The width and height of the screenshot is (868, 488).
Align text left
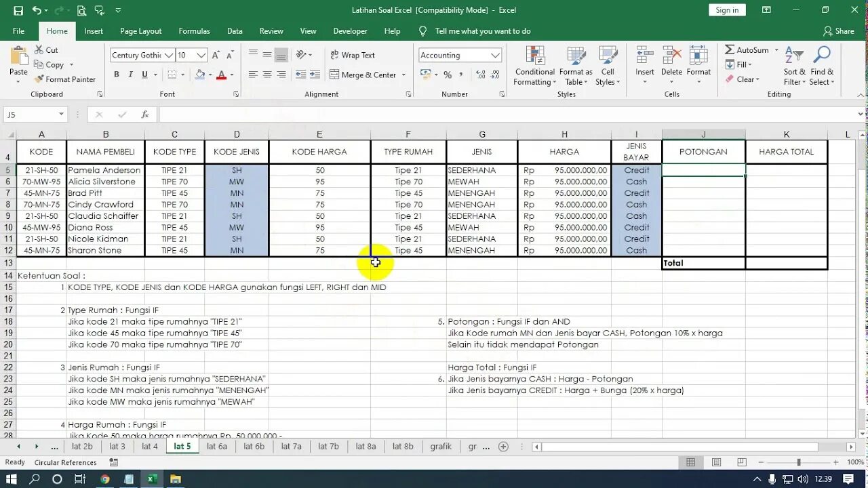point(253,75)
